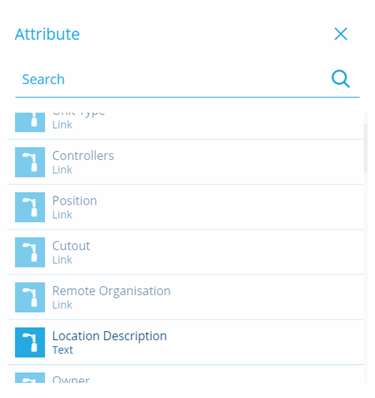
Task: Pick the Remote Organisation attribute
Action: tap(186, 297)
